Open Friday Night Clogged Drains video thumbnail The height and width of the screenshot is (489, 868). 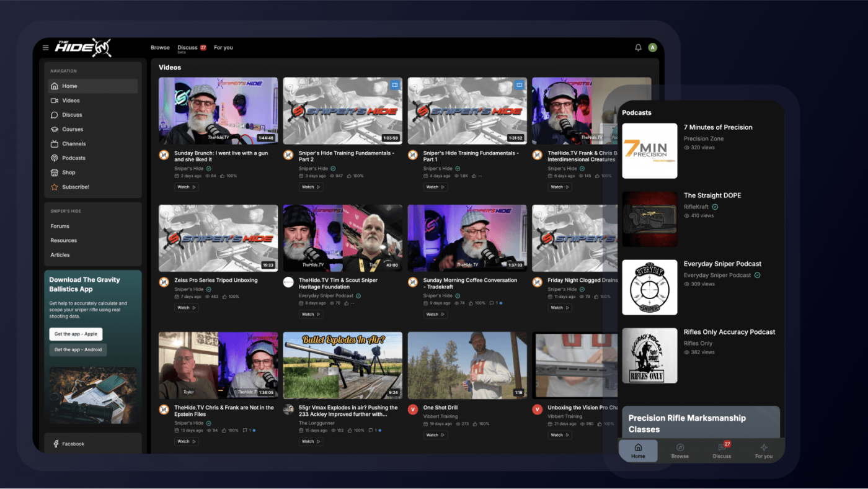pyautogui.click(x=575, y=238)
